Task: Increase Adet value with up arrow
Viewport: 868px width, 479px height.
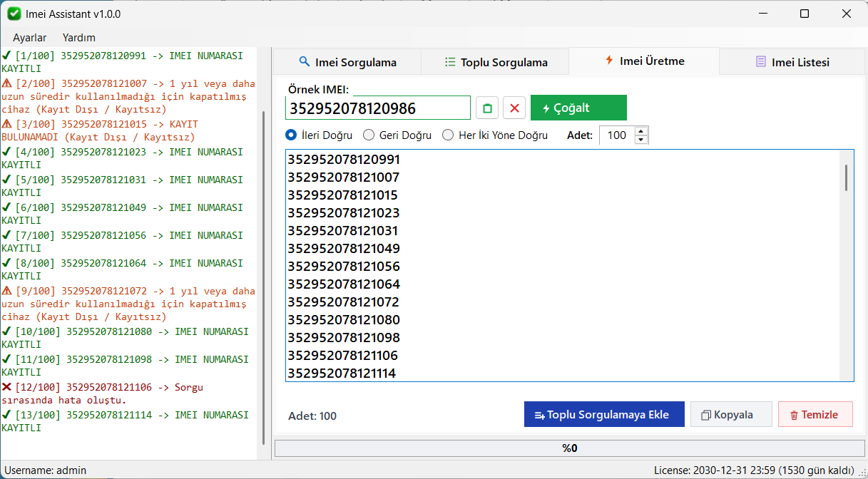Action: tap(641, 130)
